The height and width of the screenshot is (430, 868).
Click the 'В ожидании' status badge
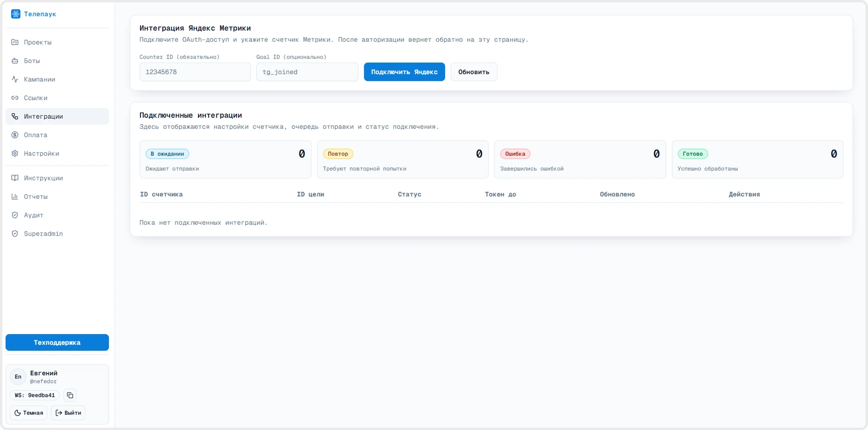click(167, 154)
